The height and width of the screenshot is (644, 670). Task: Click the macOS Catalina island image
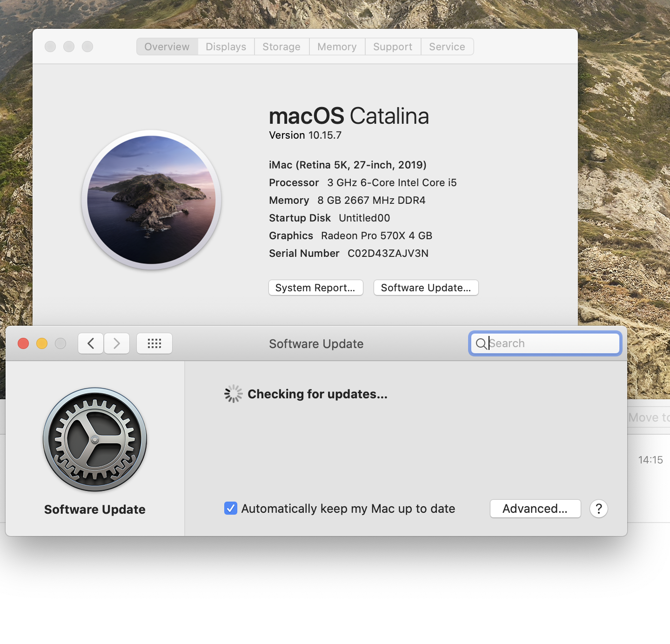point(151,200)
